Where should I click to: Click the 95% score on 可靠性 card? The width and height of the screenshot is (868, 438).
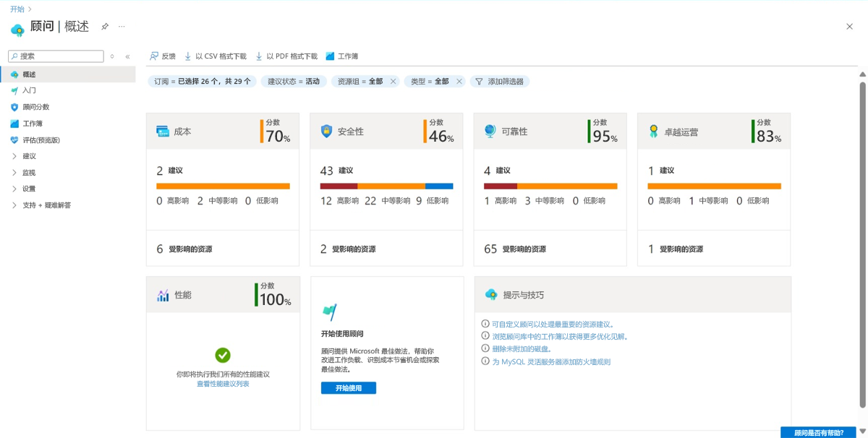pos(605,136)
